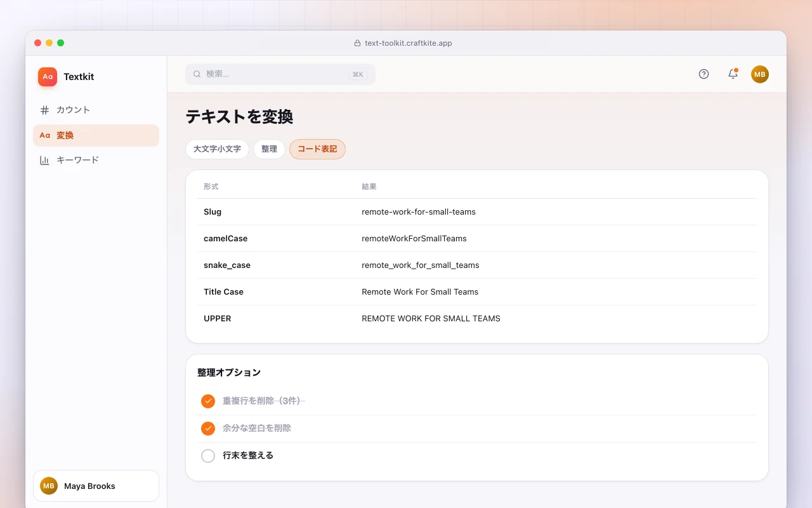This screenshot has width=812, height=508.
Task: Open キーワード in the sidebar
Action: click(x=96, y=160)
